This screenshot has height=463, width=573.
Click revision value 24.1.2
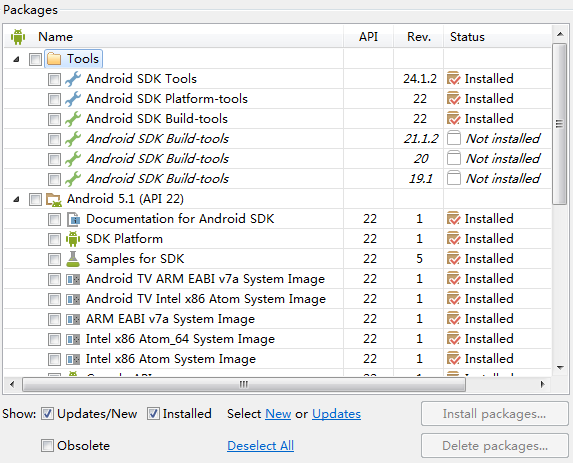click(420, 79)
